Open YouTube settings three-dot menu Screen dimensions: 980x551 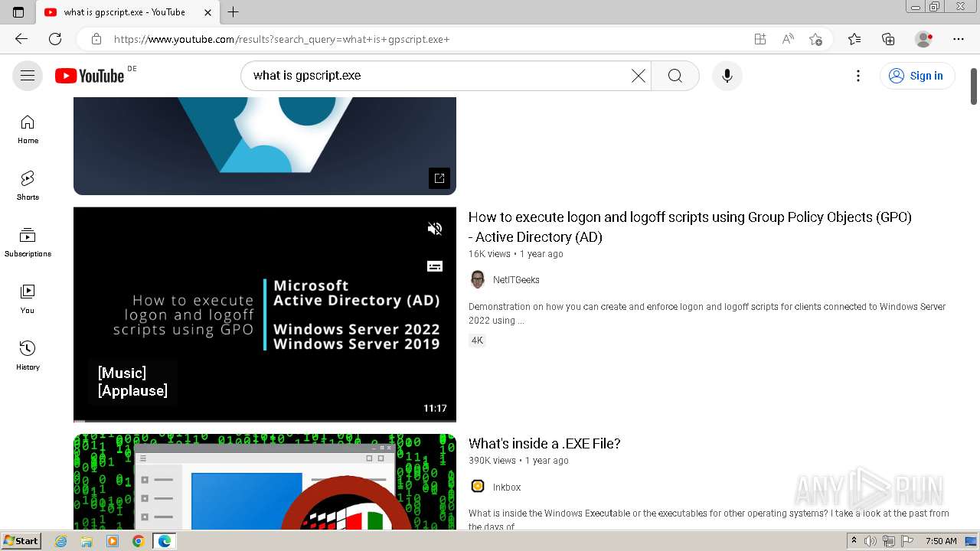click(x=858, y=76)
